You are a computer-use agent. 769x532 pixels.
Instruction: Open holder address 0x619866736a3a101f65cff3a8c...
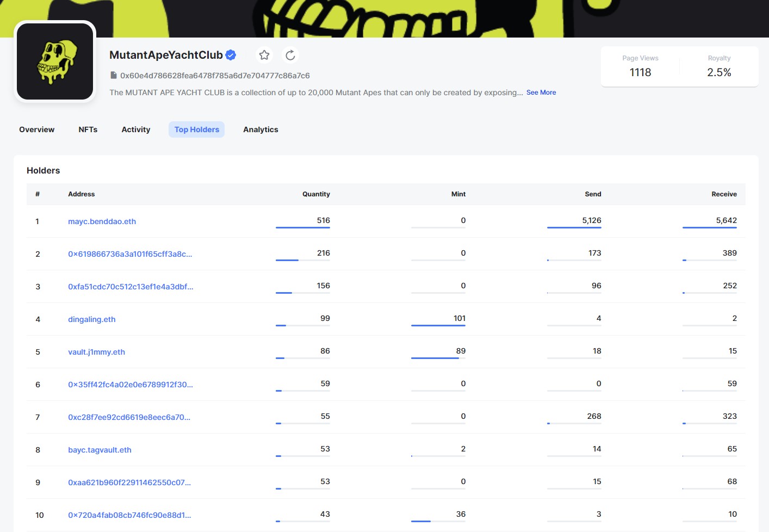130,254
